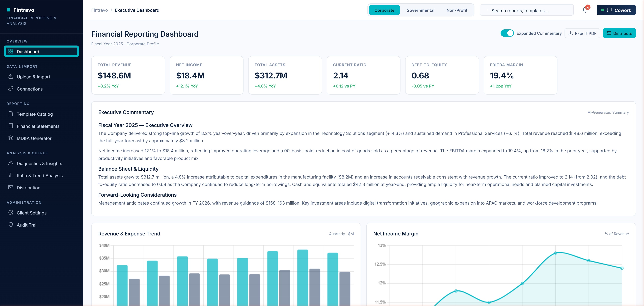The width and height of the screenshot is (644, 306).
Task: Switch to the Governmental profile
Action: (420, 10)
